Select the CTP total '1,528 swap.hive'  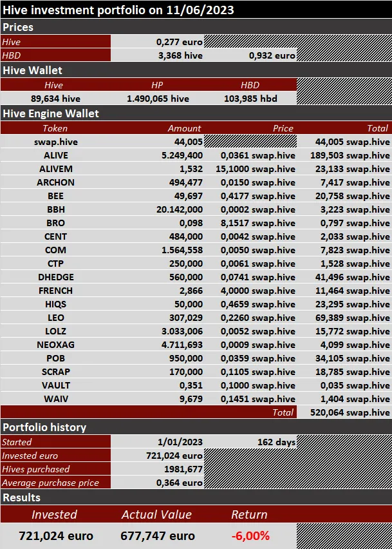(355, 264)
